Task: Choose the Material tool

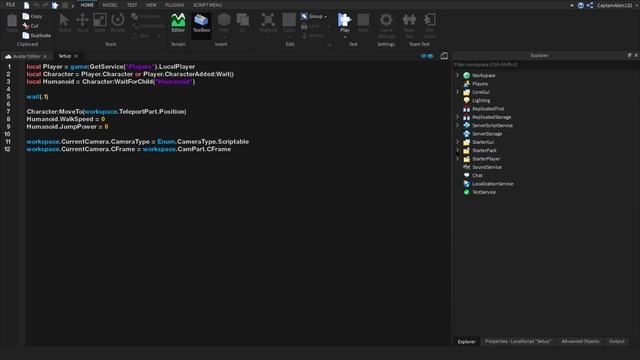Action: point(268,22)
